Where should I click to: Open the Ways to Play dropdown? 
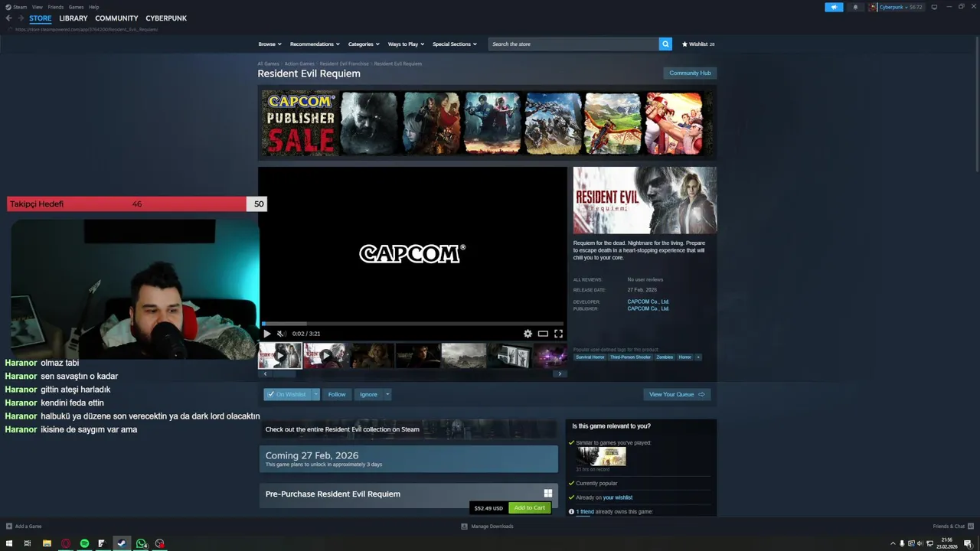tap(406, 44)
